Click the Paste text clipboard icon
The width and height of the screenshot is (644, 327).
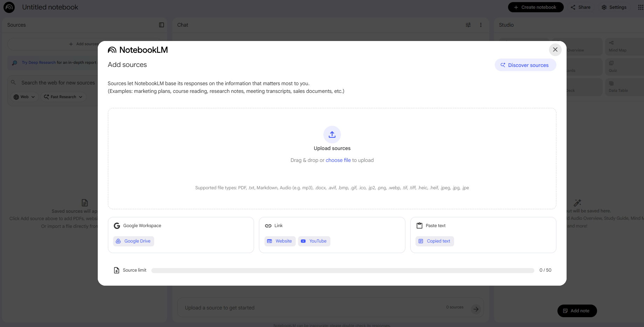[419, 226]
